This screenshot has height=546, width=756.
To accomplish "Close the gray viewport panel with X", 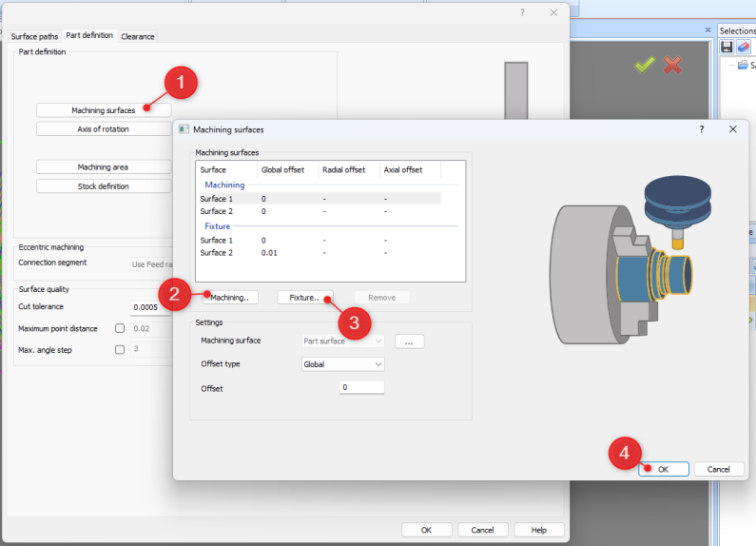I will click(707, 30).
